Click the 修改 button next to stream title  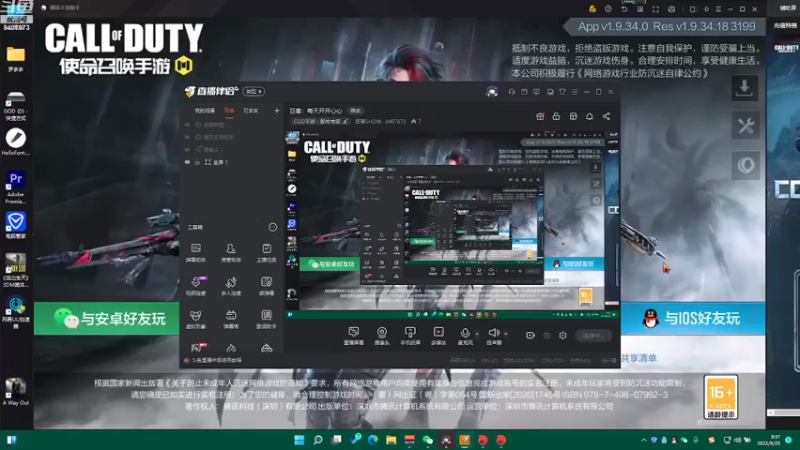[356, 111]
